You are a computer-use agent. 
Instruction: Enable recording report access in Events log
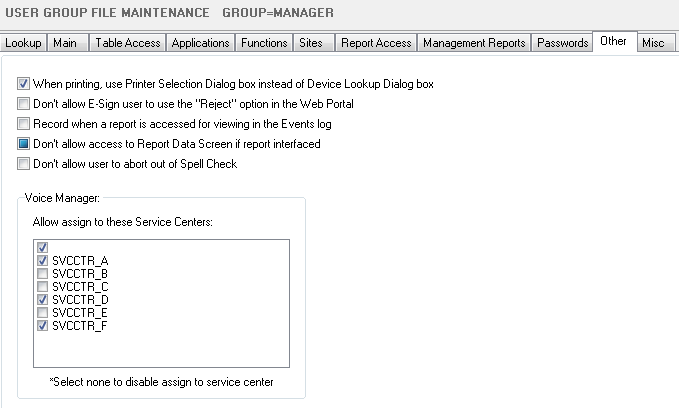24,124
